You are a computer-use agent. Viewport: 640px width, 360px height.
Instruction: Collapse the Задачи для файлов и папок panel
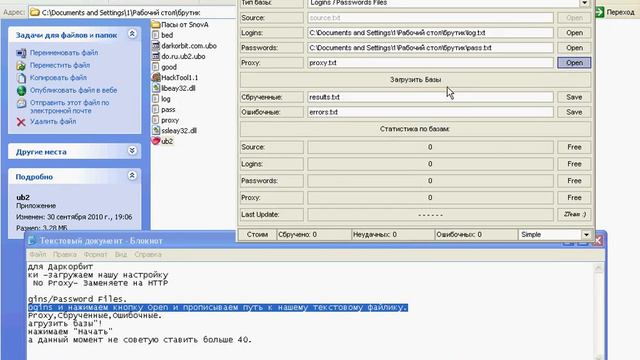tap(132, 34)
